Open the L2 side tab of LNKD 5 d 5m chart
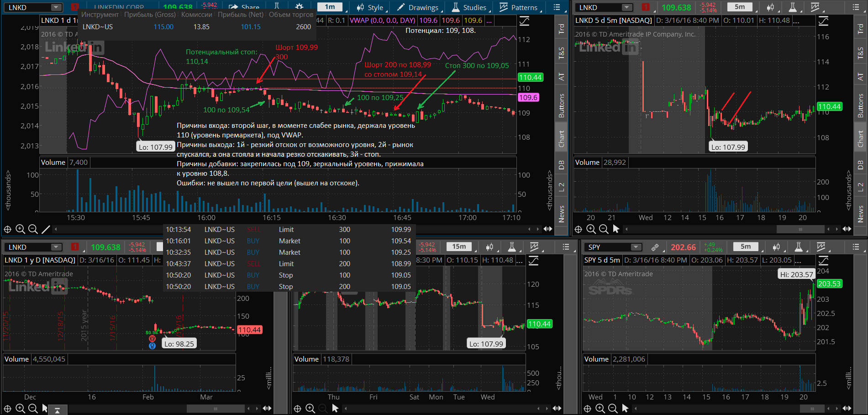Image resolution: width=868 pixels, height=415 pixels. click(861, 188)
